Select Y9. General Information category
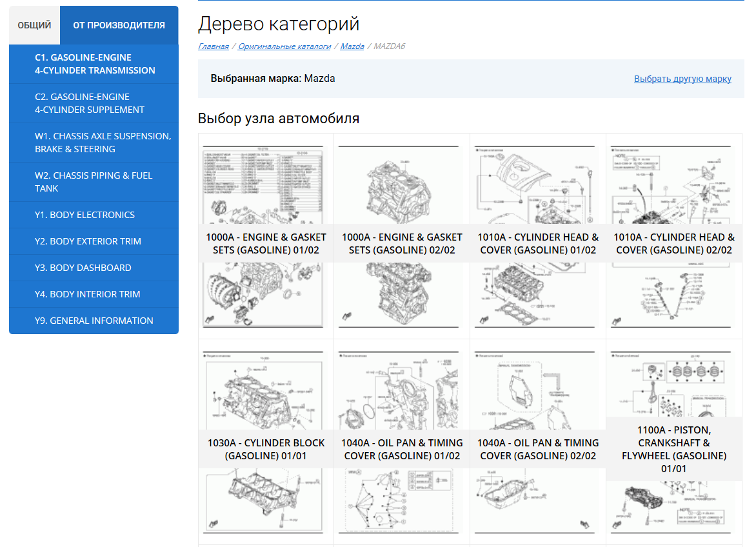 tap(94, 321)
